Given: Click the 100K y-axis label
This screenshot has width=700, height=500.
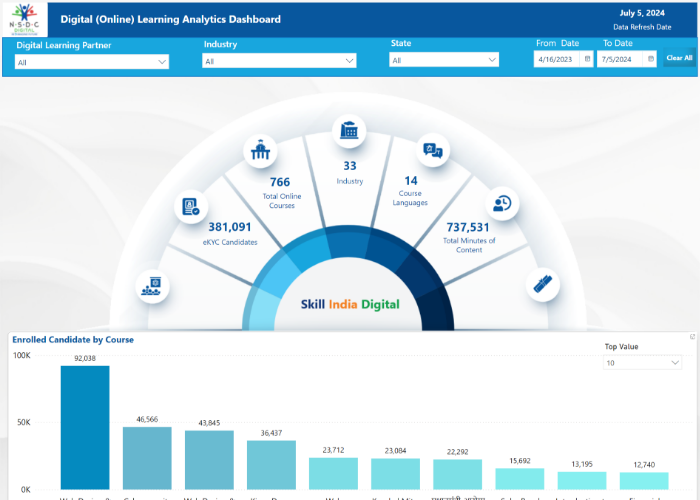Looking at the screenshot, I should (21, 355).
